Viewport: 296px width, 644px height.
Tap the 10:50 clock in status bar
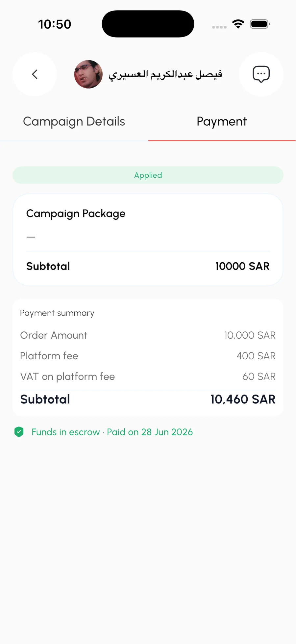pos(55,24)
